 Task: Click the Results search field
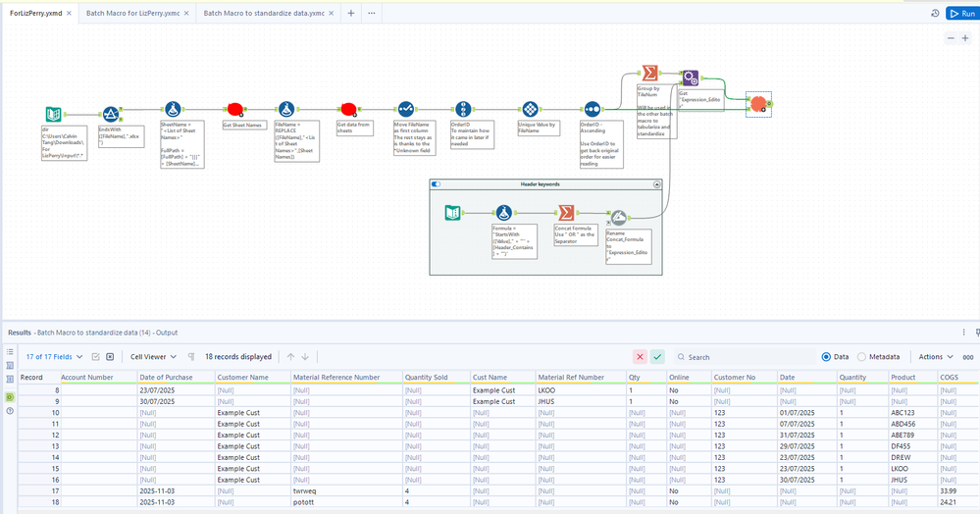747,357
